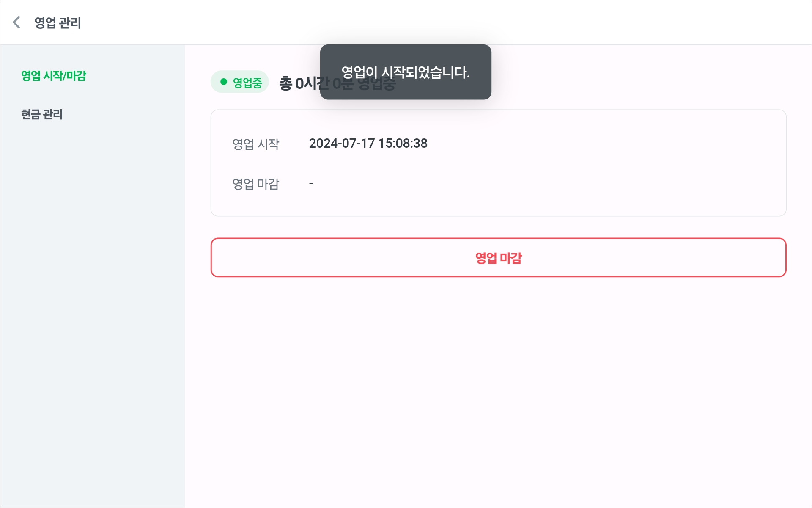Click the 영업중 status badge text
Screen dimensions: 812x508
click(x=247, y=83)
